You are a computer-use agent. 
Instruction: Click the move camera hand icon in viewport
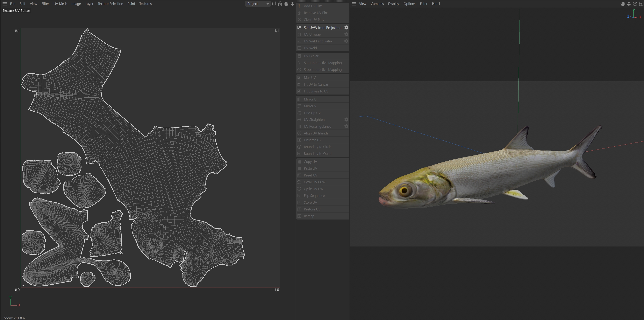click(623, 4)
